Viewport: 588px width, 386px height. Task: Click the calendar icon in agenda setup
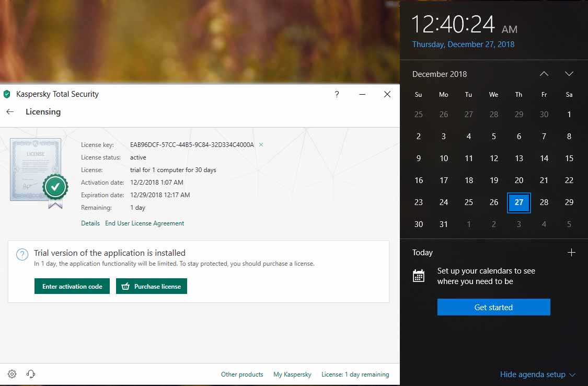[419, 276]
